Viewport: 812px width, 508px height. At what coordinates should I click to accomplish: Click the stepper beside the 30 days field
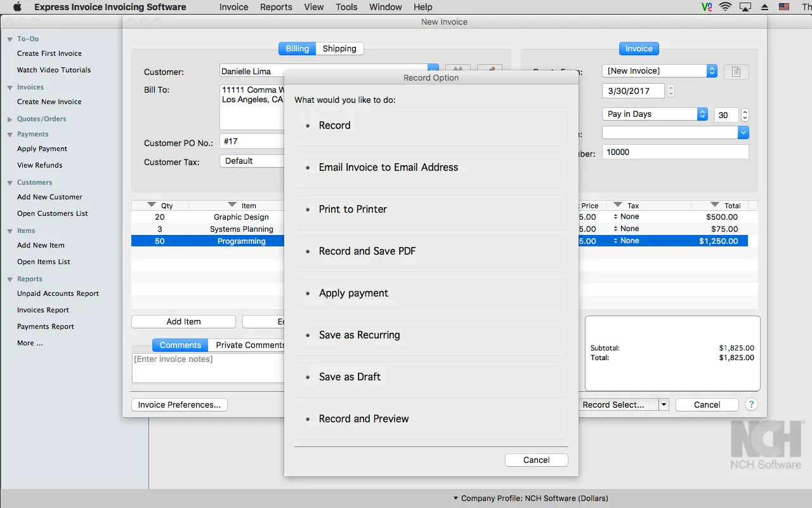click(x=745, y=115)
